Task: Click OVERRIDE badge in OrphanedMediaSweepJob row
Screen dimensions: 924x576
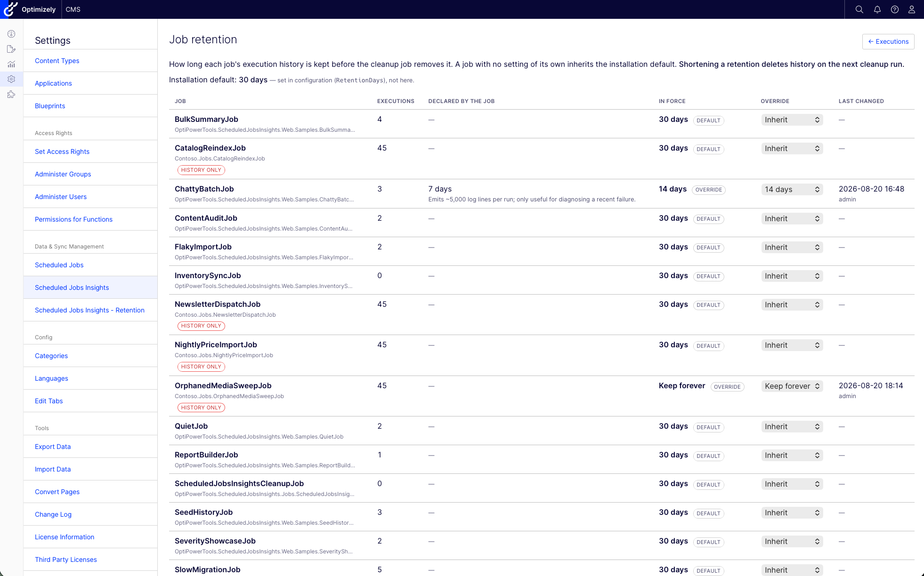Action: coord(727,387)
